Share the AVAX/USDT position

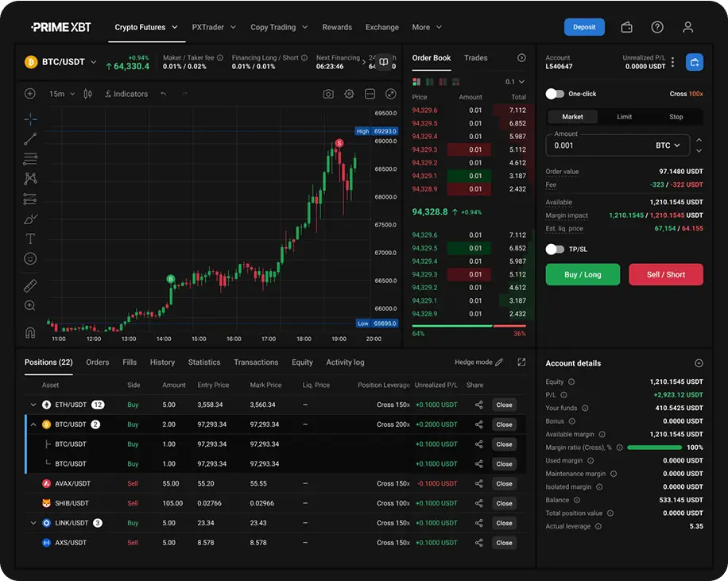(478, 483)
